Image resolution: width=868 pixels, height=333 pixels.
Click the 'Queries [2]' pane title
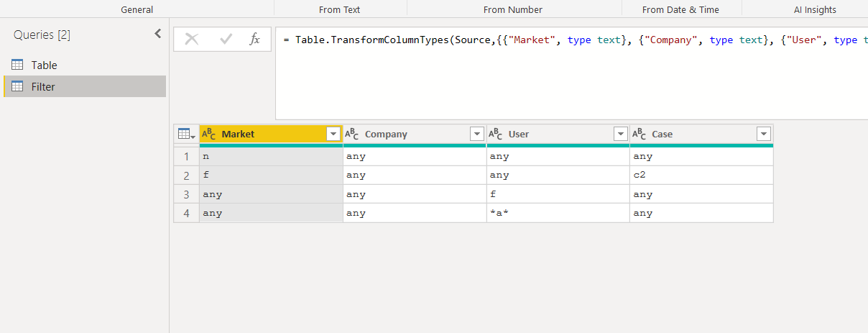click(x=42, y=35)
